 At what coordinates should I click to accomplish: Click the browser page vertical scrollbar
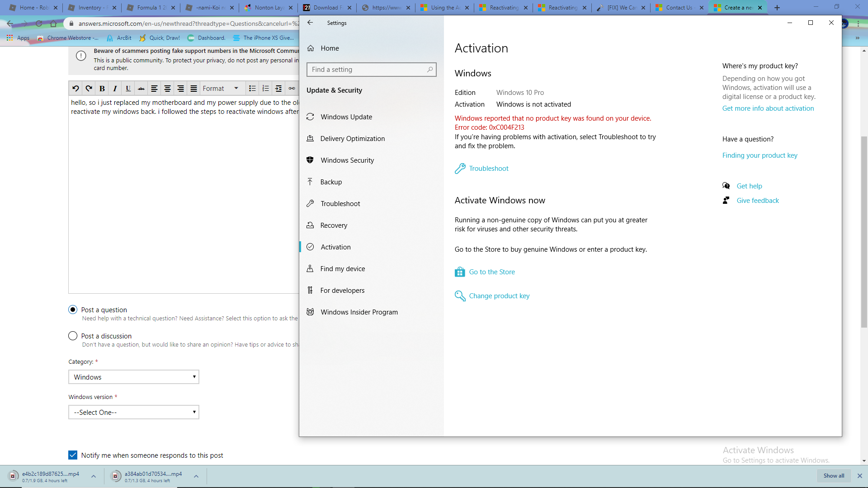tap(864, 230)
